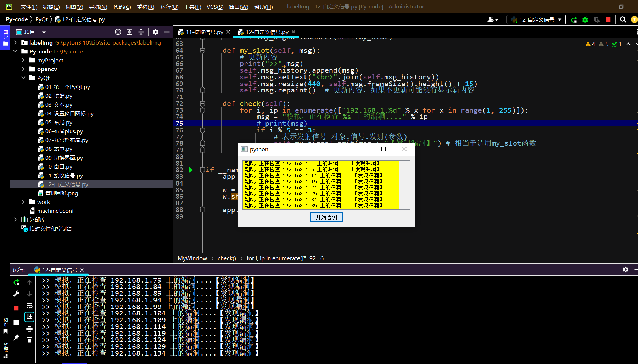Collapse the PyQt folder
Viewport: 638px width, 364px height.
click(23, 78)
